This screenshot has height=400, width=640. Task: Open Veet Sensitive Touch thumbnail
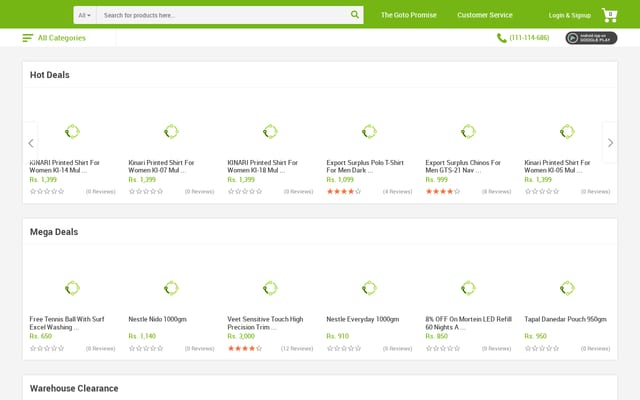pyautogui.click(x=270, y=288)
